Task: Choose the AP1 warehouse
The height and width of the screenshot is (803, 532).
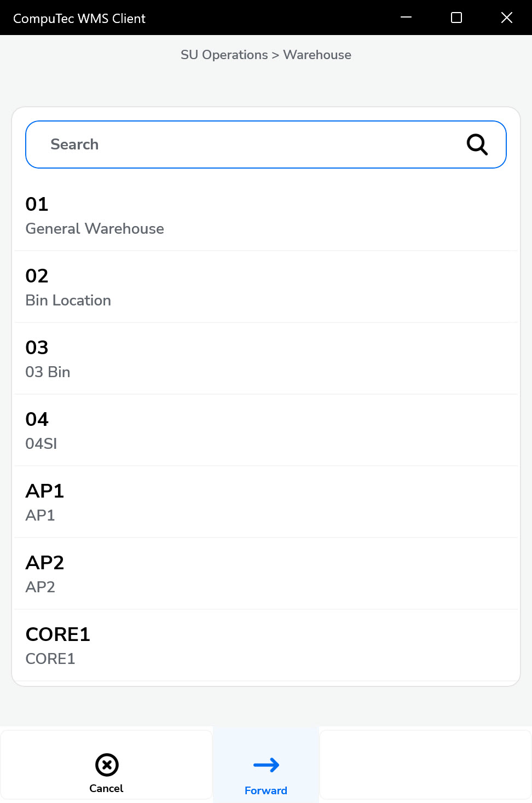Action: pos(266,502)
